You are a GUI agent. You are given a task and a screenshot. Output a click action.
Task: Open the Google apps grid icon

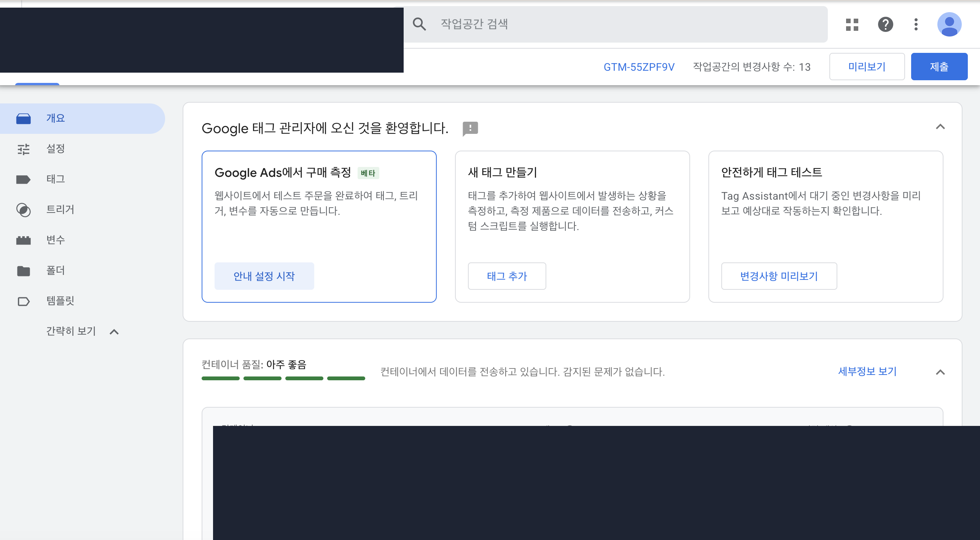852,24
